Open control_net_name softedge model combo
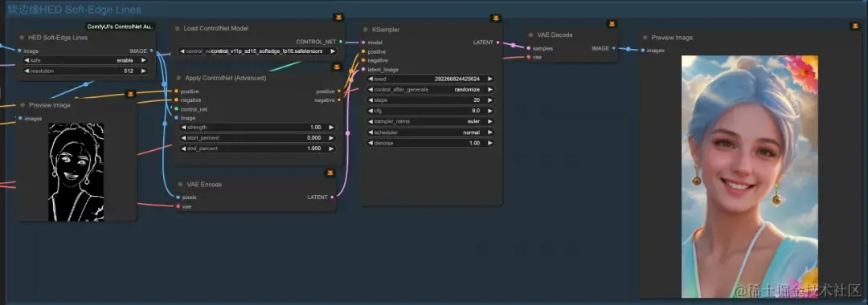Viewport: 868px width, 305px height. pos(257,51)
